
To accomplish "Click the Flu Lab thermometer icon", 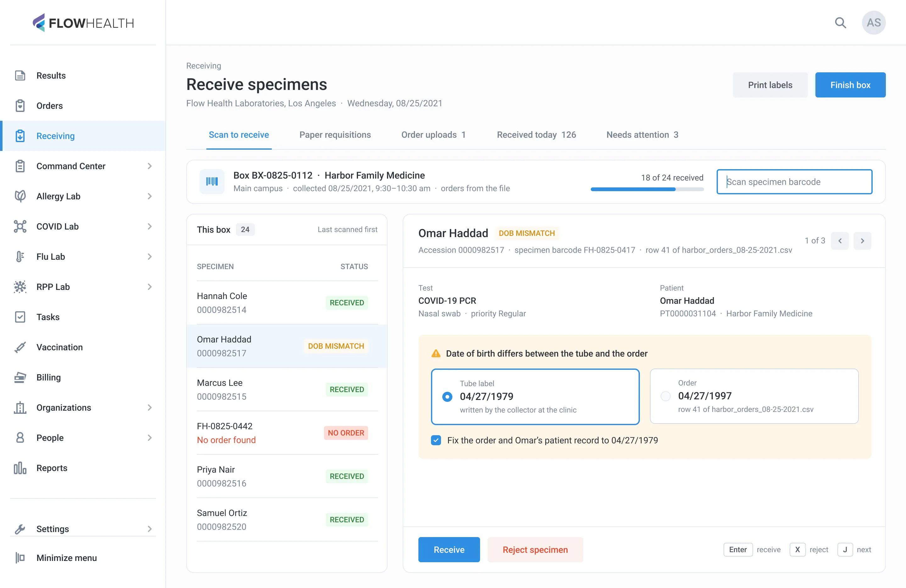I will (x=20, y=257).
